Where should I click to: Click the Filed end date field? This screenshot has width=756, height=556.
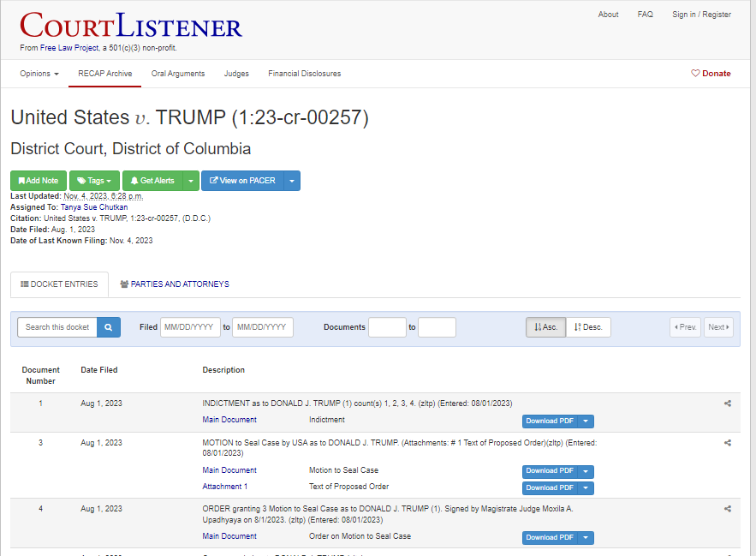coord(263,327)
